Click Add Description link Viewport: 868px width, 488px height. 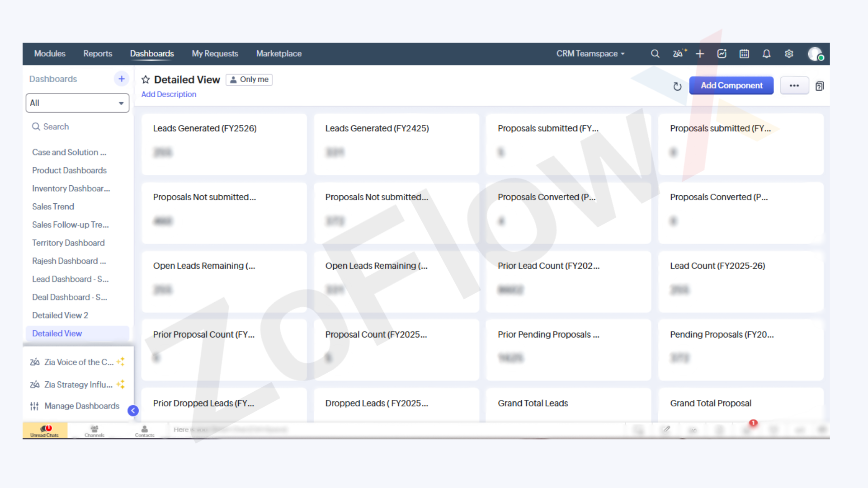click(169, 94)
